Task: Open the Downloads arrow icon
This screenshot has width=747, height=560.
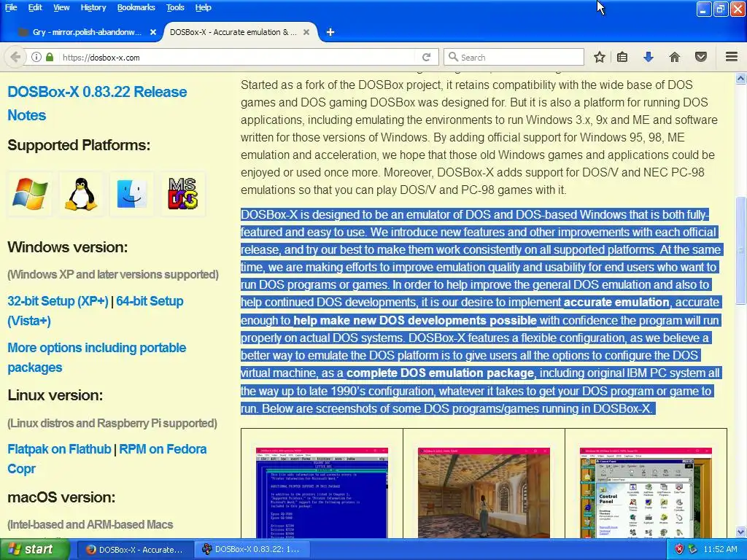Action: tap(648, 57)
